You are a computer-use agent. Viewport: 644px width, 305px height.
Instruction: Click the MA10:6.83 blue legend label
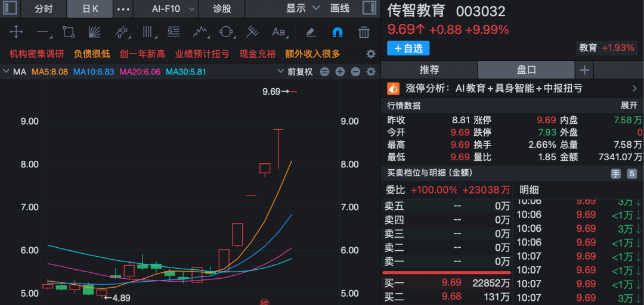[94, 72]
